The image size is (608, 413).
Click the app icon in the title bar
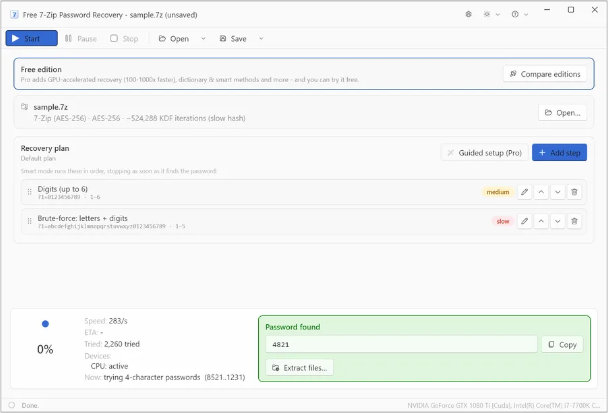tap(14, 15)
